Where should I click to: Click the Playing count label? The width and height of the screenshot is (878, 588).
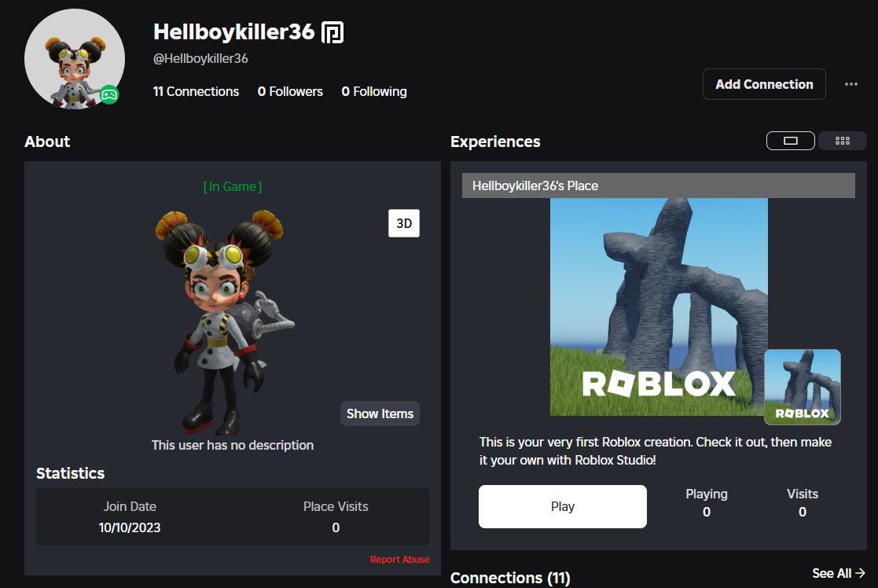coord(706,494)
